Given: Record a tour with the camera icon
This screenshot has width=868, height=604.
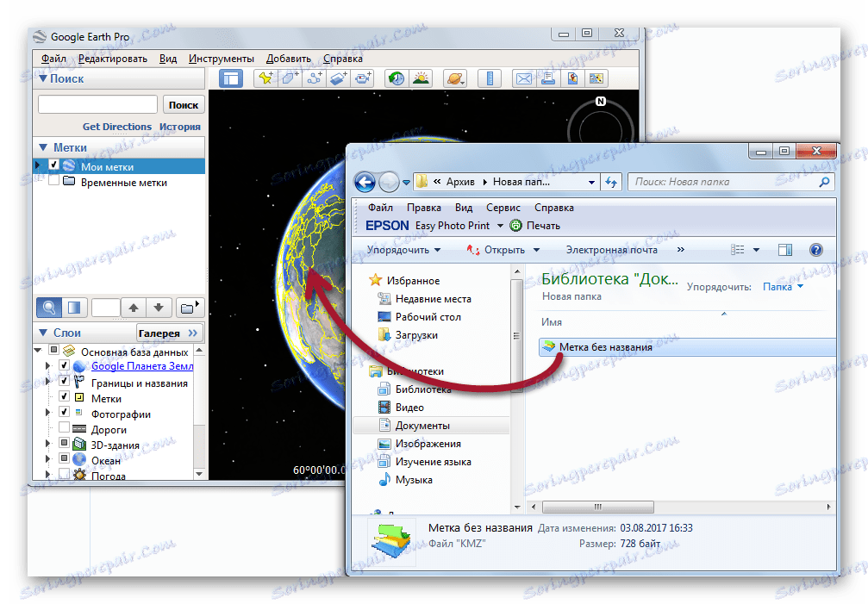Looking at the screenshot, I should [x=363, y=78].
